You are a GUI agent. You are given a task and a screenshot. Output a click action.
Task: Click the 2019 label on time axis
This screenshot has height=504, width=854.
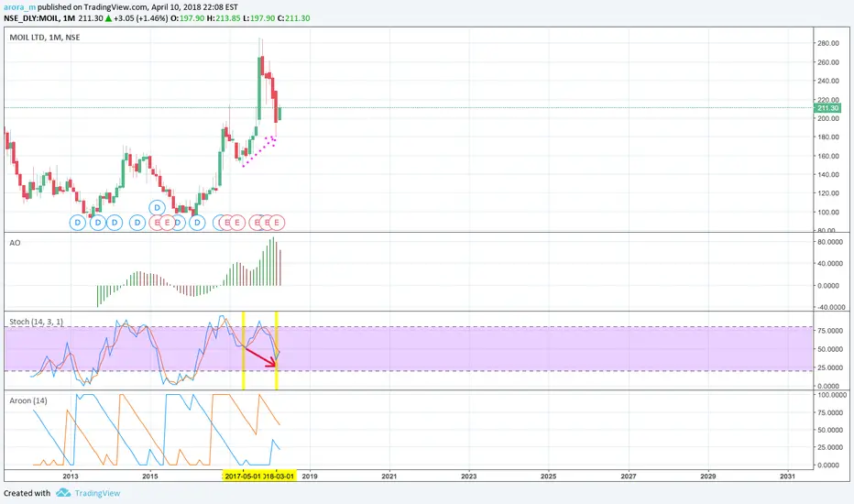click(x=310, y=477)
